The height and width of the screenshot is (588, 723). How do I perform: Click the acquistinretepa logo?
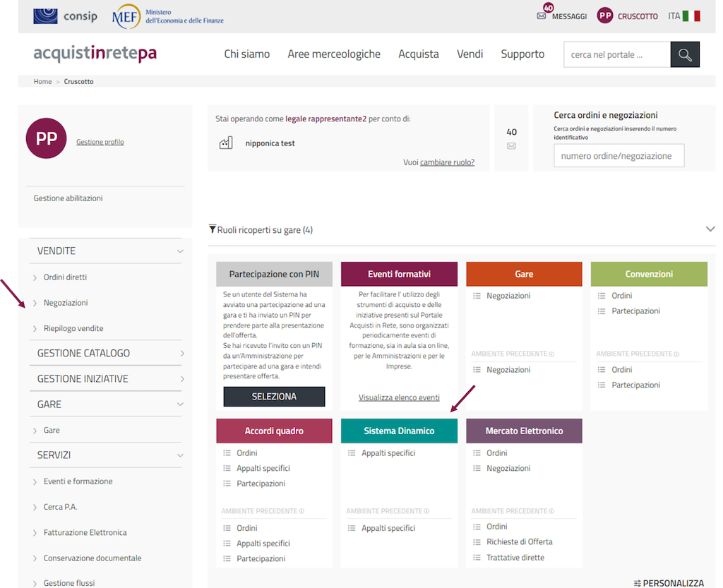click(x=95, y=54)
